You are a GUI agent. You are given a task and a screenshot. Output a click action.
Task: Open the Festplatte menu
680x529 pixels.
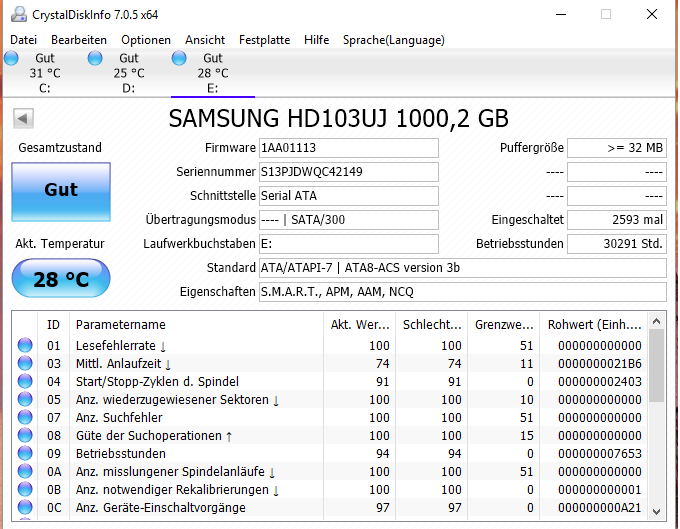[x=265, y=40]
